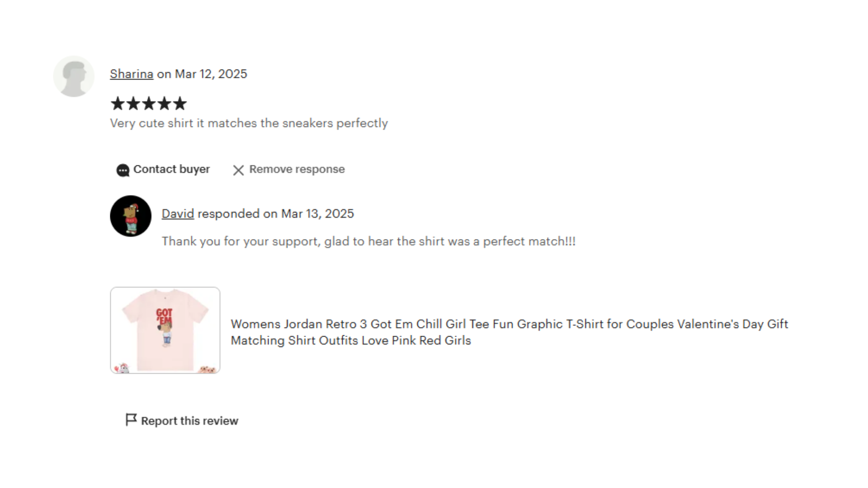The height and width of the screenshot is (488, 868).
Task: Open the David responder profile link
Action: tap(178, 213)
